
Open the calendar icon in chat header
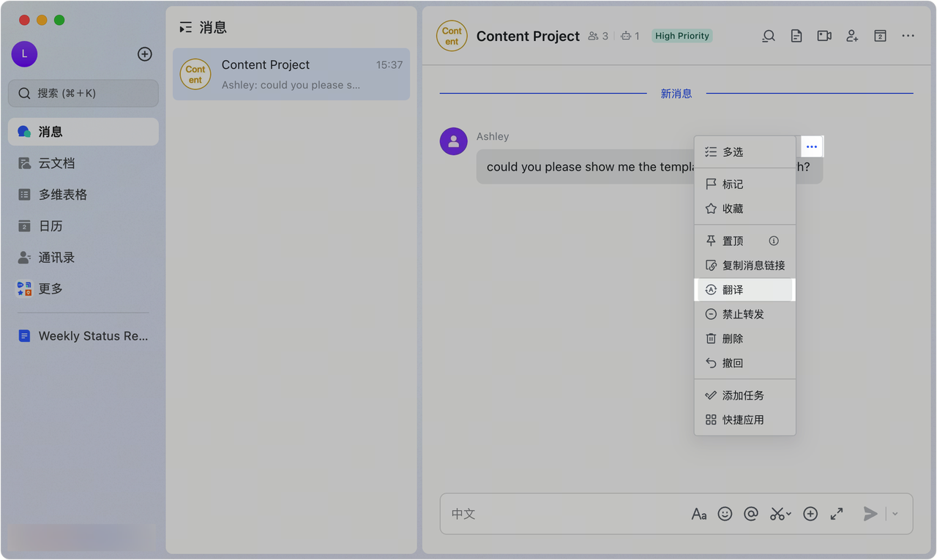880,36
